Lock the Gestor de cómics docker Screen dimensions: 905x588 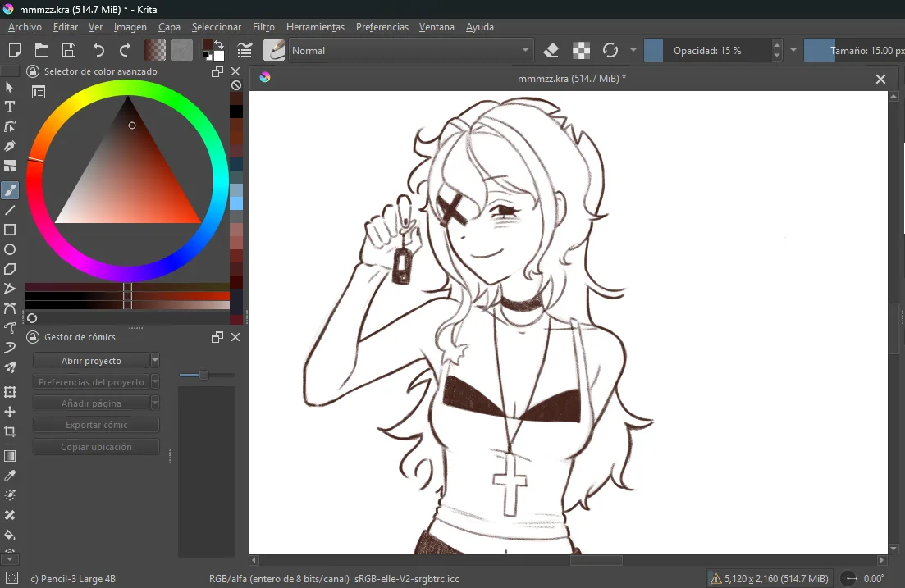(33, 336)
